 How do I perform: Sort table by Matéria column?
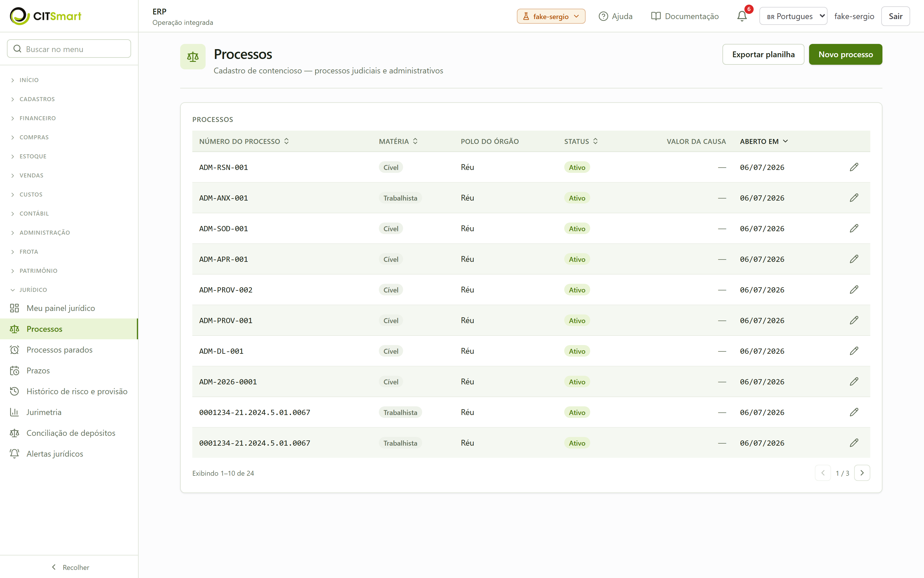pyautogui.click(x=398, y=141)
